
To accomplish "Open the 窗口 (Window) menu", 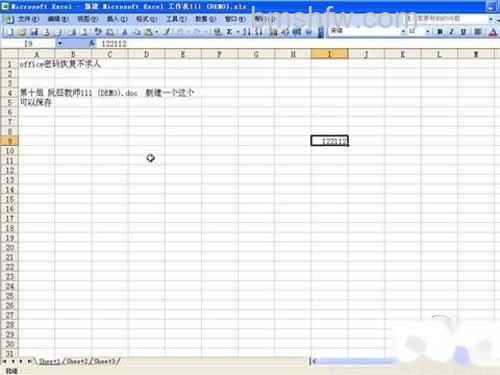I will [x=235, y=19].
